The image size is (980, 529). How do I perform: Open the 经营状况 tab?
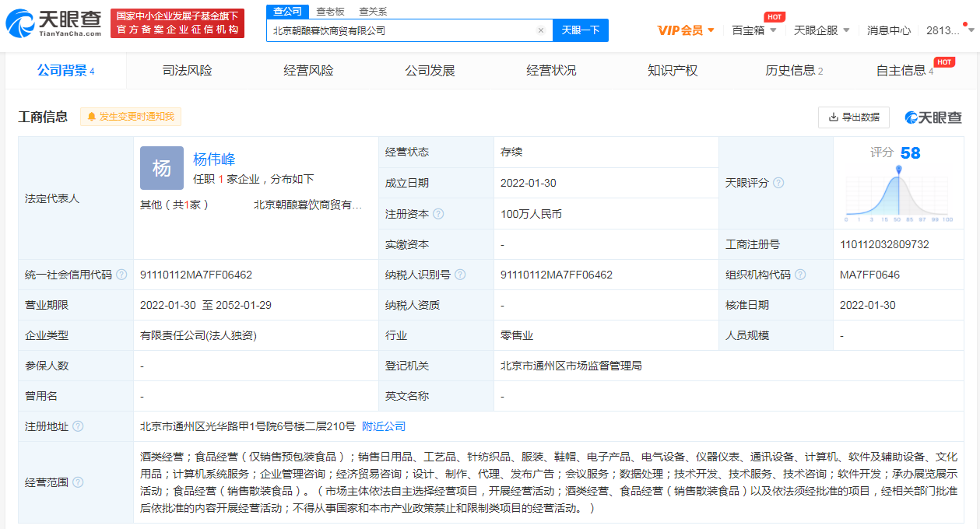551,71
